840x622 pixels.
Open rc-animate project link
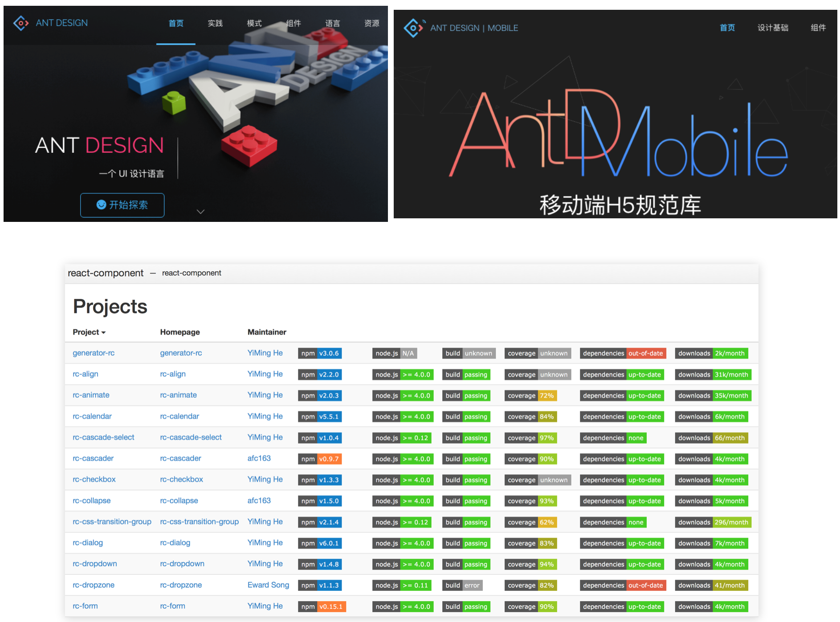tap(91, 395)
